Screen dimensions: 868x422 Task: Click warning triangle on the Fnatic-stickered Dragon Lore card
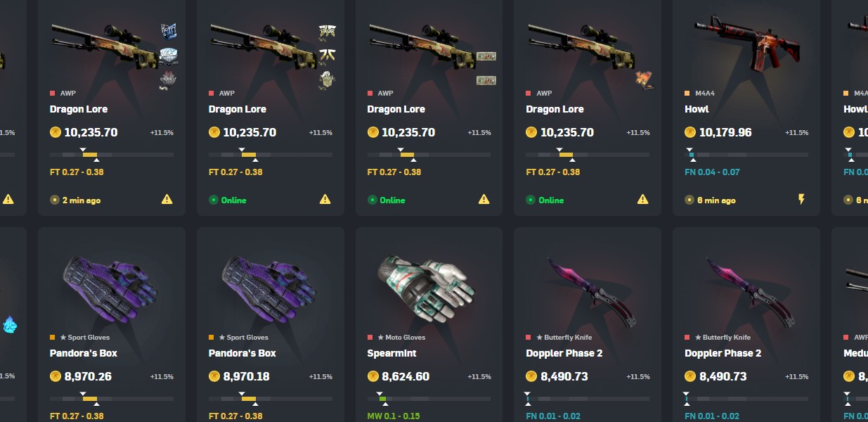[x=325, y=200]
